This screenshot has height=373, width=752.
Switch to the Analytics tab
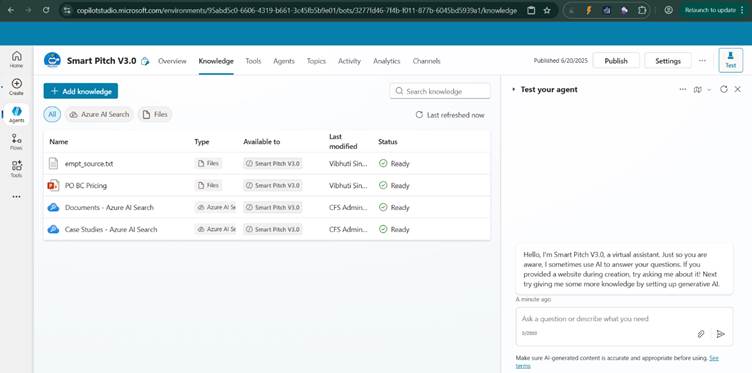click(387, 61)
